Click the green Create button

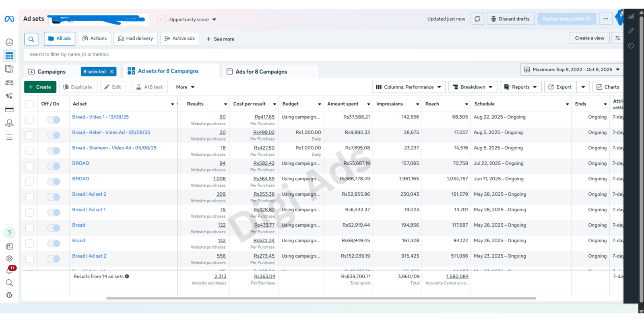tap(40, 87)
